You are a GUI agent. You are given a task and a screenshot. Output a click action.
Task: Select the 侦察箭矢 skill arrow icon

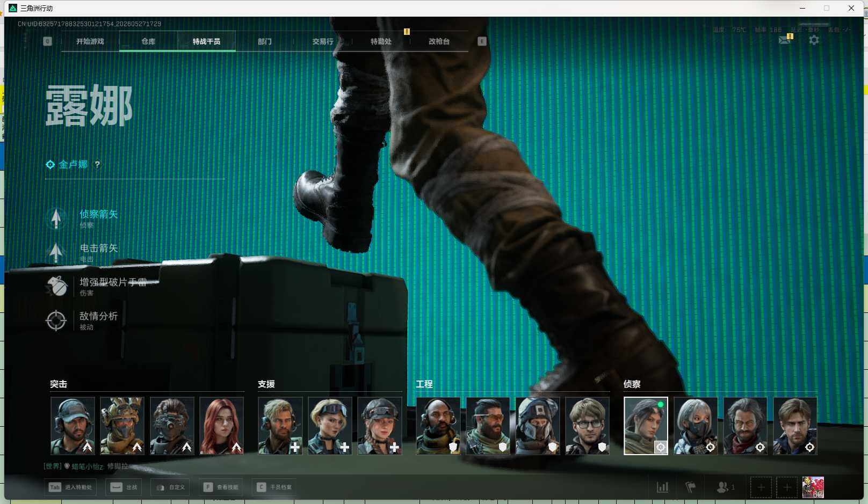56,218
